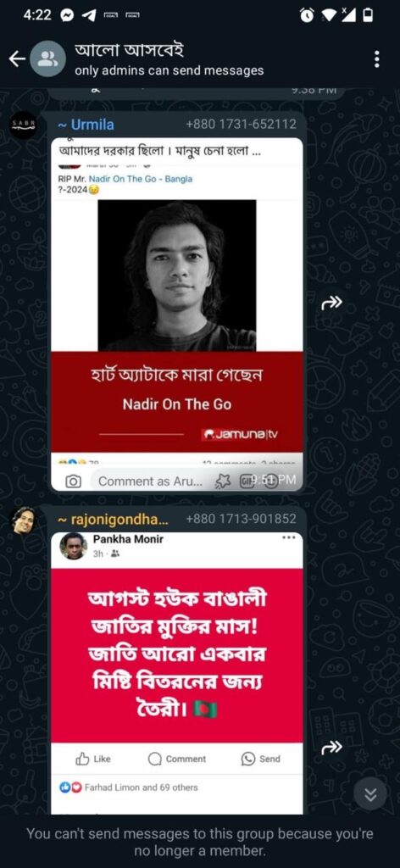Tap the camera icon beside comment field
The width and height of the screenshot is (400, 868).
click(73, 481)
